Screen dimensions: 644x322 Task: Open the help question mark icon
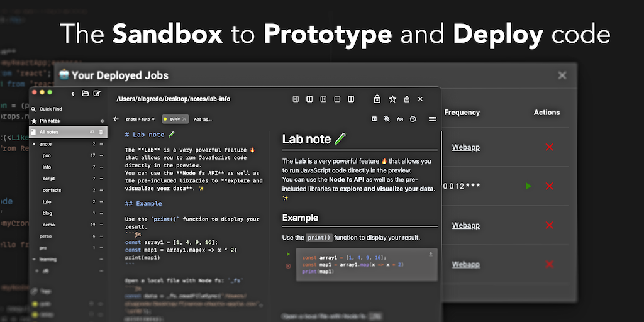(413, 119)
